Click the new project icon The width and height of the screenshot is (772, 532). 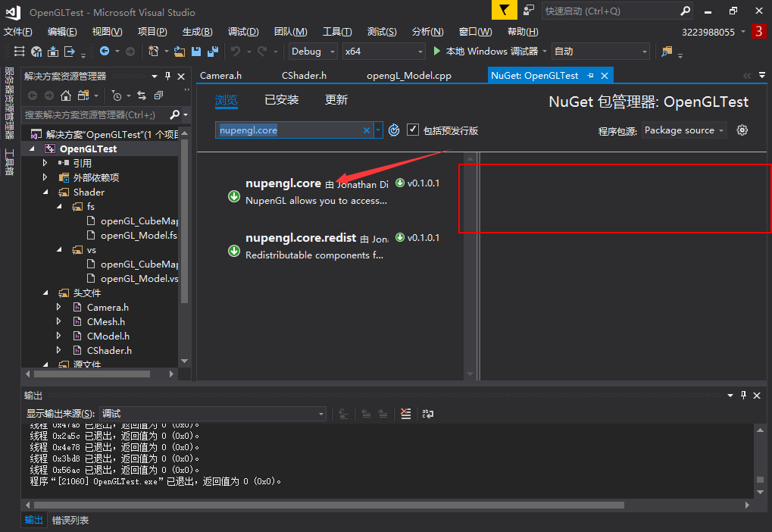(x=153, y=52)
